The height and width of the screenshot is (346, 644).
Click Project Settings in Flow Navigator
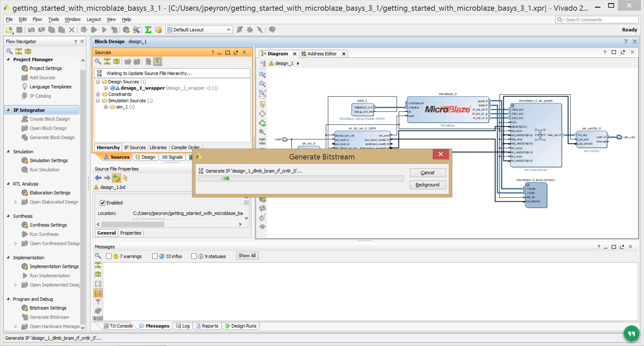click(x=46, y=68)
